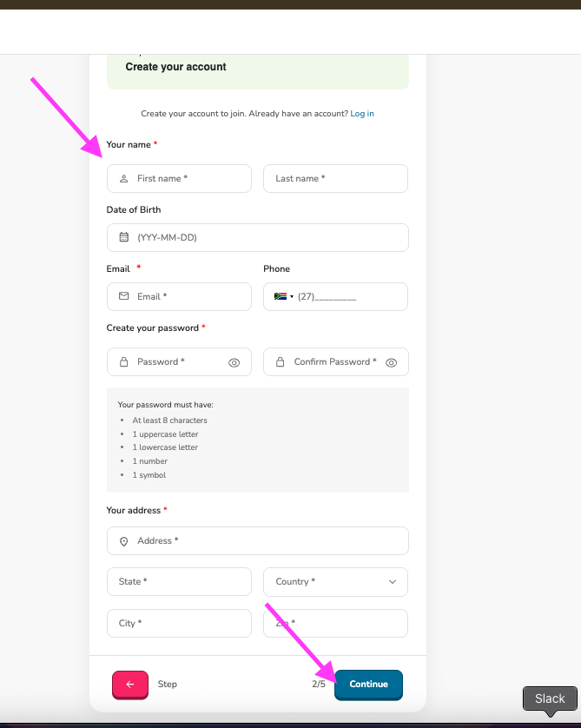Click the Zip input field
The height and width of the screenshot is (728, 581).
point(347,624)
